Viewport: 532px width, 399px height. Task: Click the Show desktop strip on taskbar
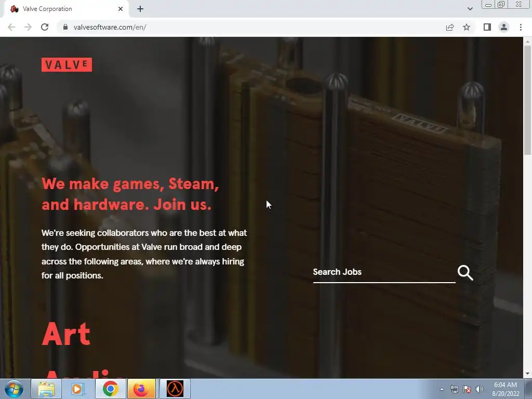pos(528,389)
